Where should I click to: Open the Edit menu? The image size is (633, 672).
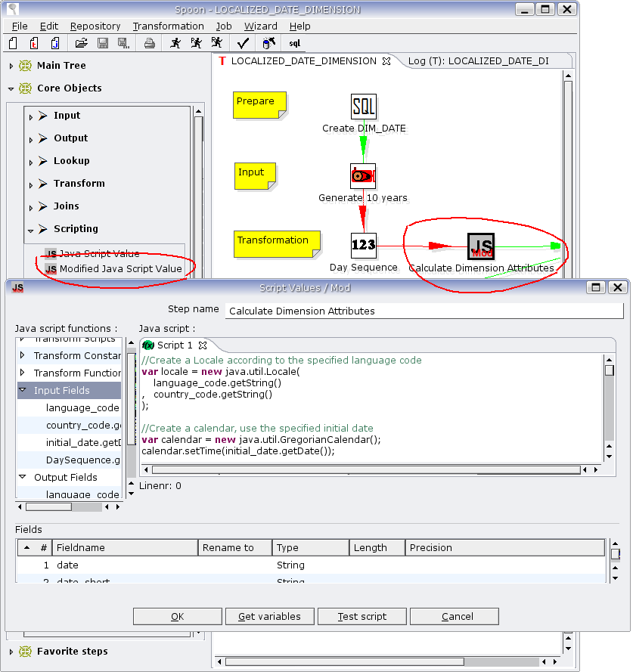pyautogui.click(x=49, y=26)
